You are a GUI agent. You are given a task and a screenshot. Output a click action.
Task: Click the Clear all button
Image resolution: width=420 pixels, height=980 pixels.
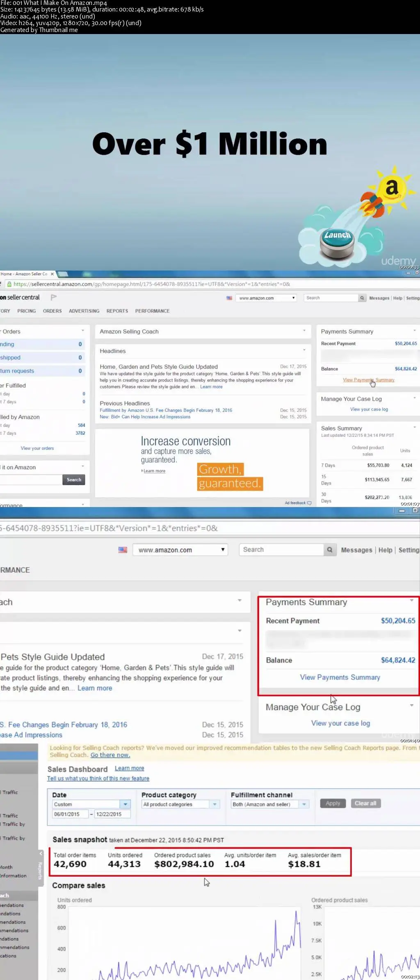[x=365, y=803]
